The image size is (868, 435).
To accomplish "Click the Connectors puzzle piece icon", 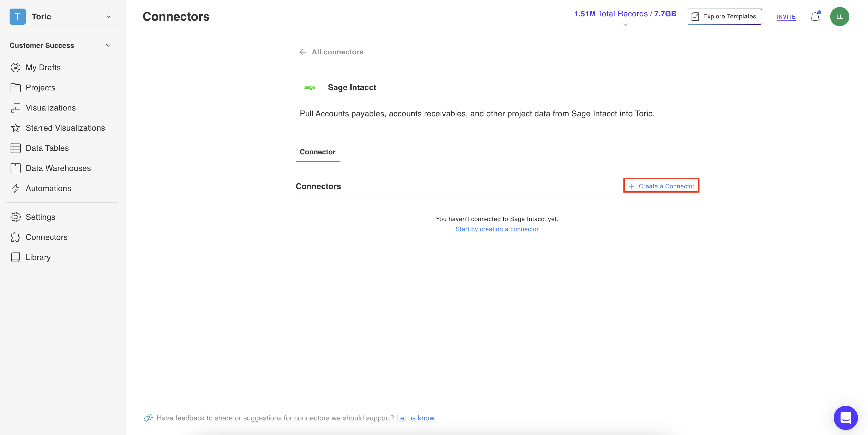I will pyautogui.click(x=16, y=237).
